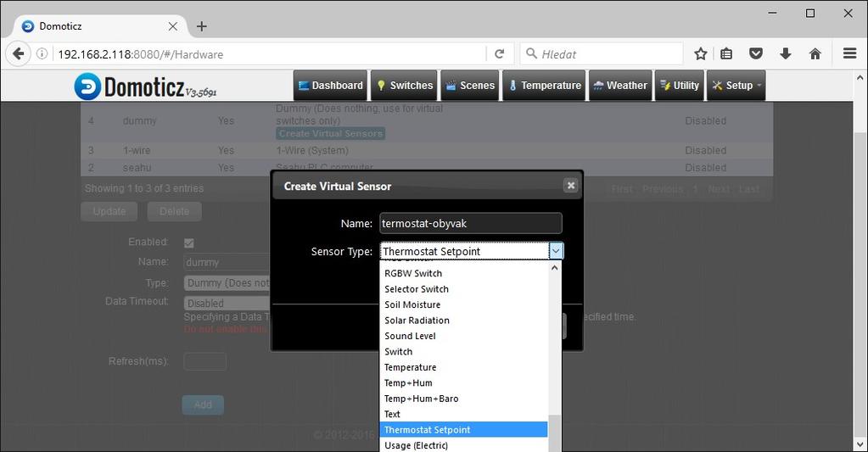Select Solar Radiation sensor type
The height and width of the screenshot is (452, 868).
point(463,321)
